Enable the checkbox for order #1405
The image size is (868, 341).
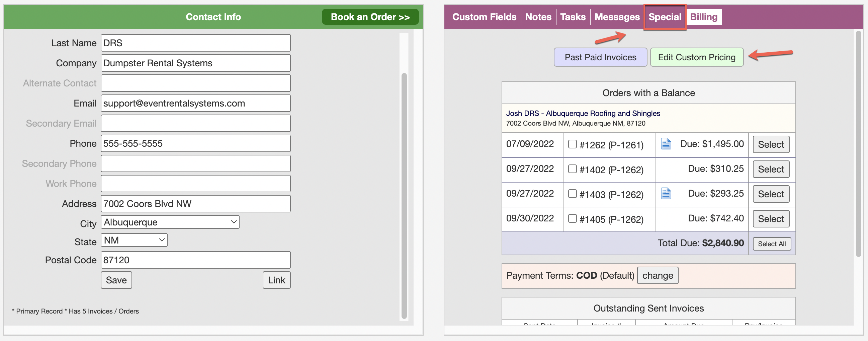coord(572,218)
